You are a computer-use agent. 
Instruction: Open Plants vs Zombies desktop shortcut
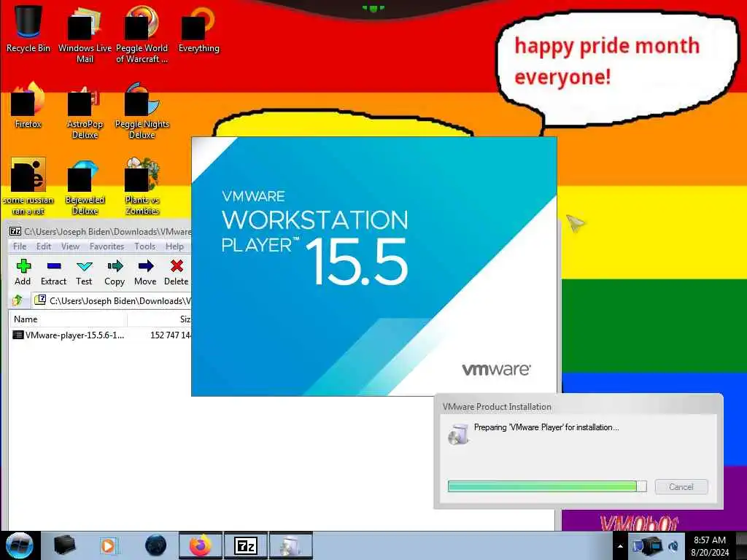click(x=142, y=186)
